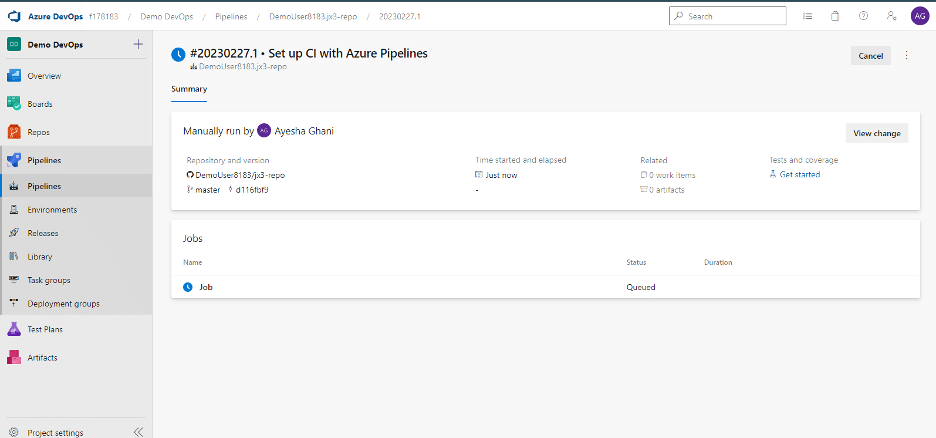Screen dimensions: 936x438
Task: Open Repos from the sidebar
Action: pos(38,132)
